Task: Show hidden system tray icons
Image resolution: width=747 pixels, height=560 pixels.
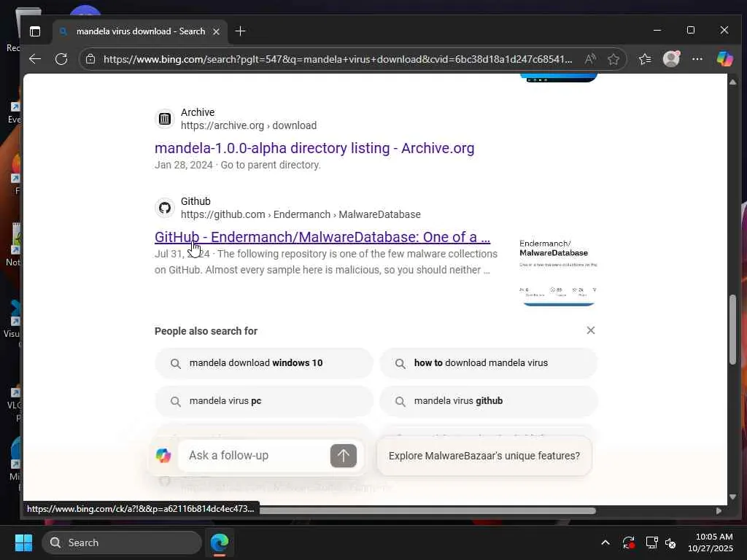Action: (x=605, y=542)
